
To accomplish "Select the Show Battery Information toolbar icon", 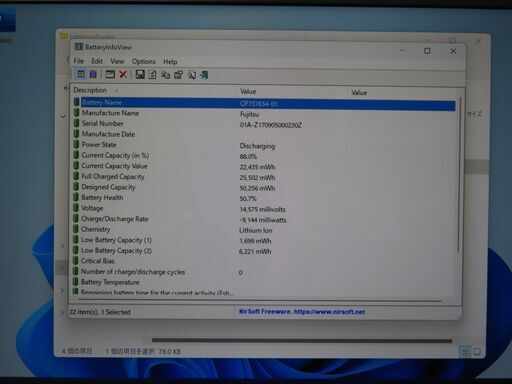I will pos(81,74).
